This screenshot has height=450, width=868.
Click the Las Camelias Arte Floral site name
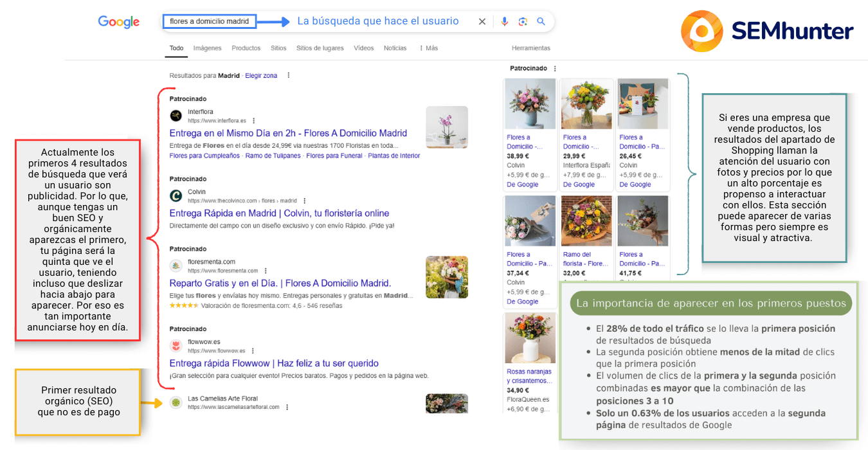pyautogui.click(x=222, y=399)
